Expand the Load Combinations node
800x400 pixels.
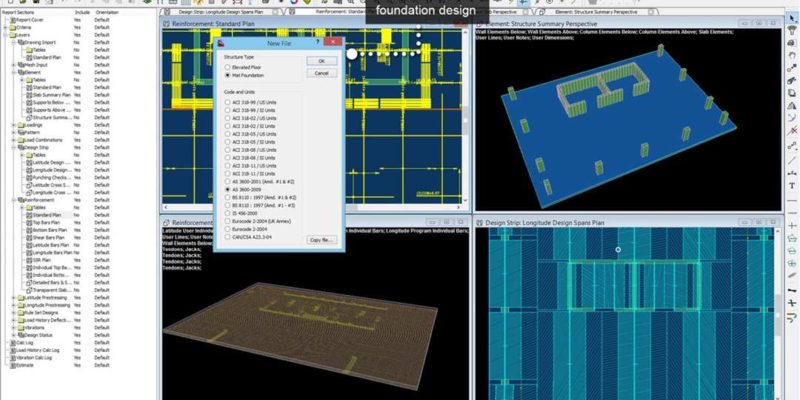coord(12,141)
